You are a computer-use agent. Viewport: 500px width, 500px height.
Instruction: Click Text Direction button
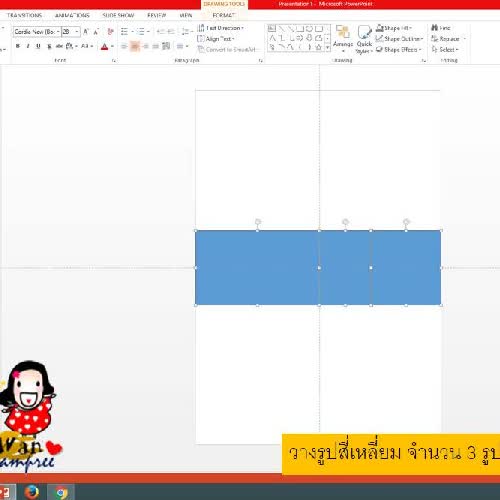(x=220, y=28)
